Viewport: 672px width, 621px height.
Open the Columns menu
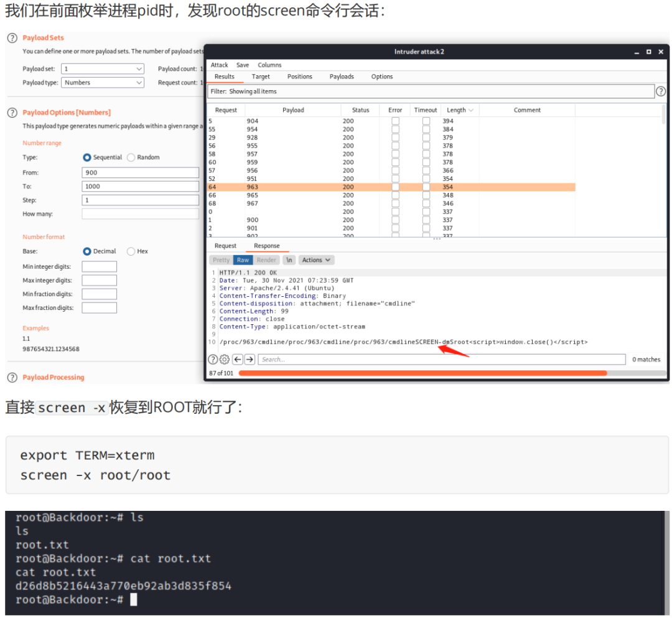pos(269,65)
